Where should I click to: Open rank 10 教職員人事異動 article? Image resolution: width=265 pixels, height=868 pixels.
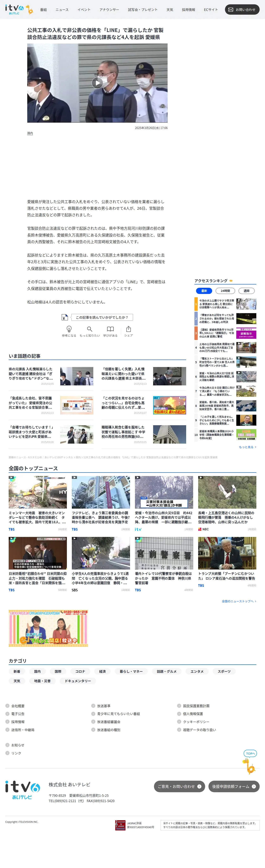click(225, 435)
